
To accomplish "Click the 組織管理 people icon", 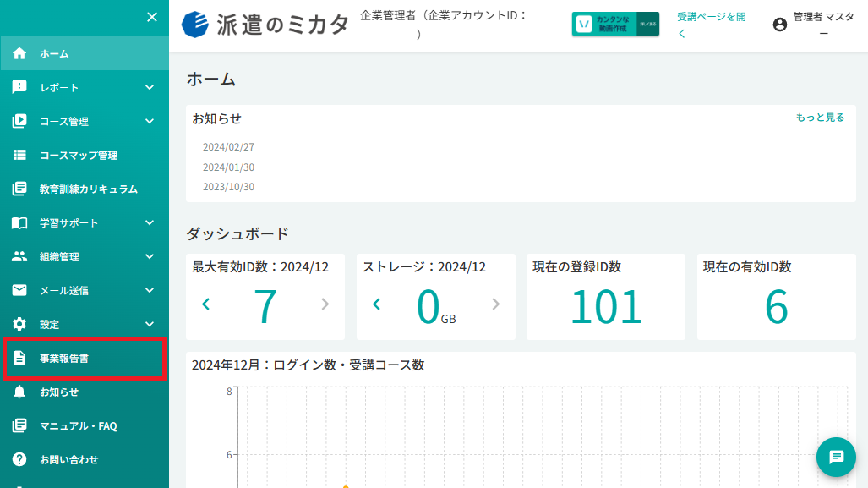I will click(x=19, y=256).
